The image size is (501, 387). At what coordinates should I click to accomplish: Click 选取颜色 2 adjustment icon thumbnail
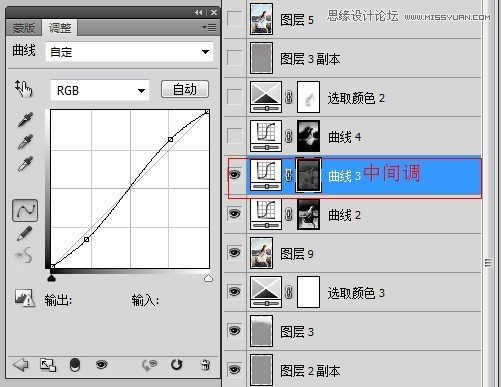[266, 97]
